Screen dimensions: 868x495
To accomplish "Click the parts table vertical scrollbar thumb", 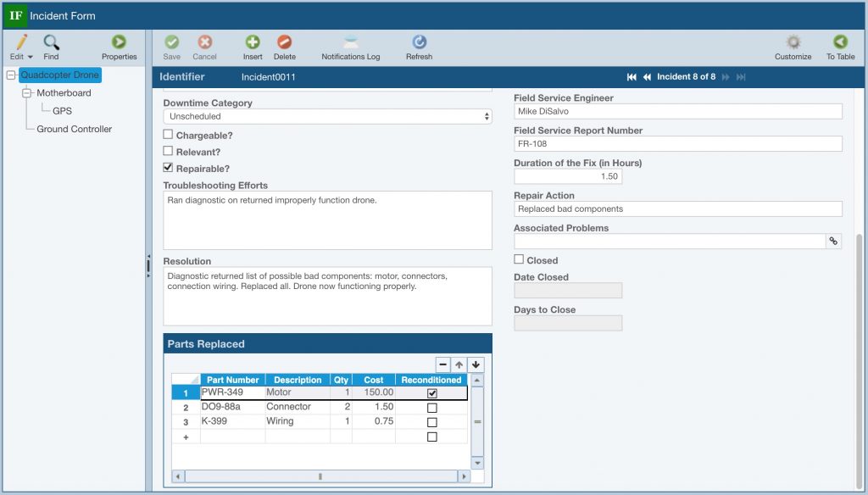I will click(x=477, y=422).
